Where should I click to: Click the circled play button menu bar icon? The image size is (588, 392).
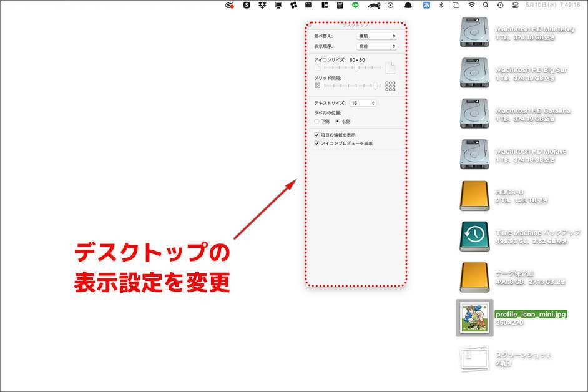click(x=390, y=5)
